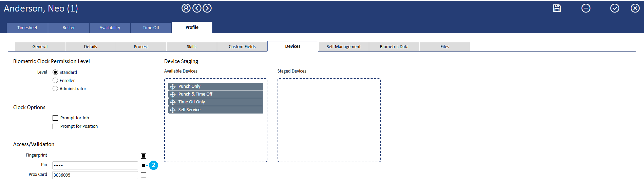Click the Prox Card number field

pyautogui.click(x=95, y=175)
